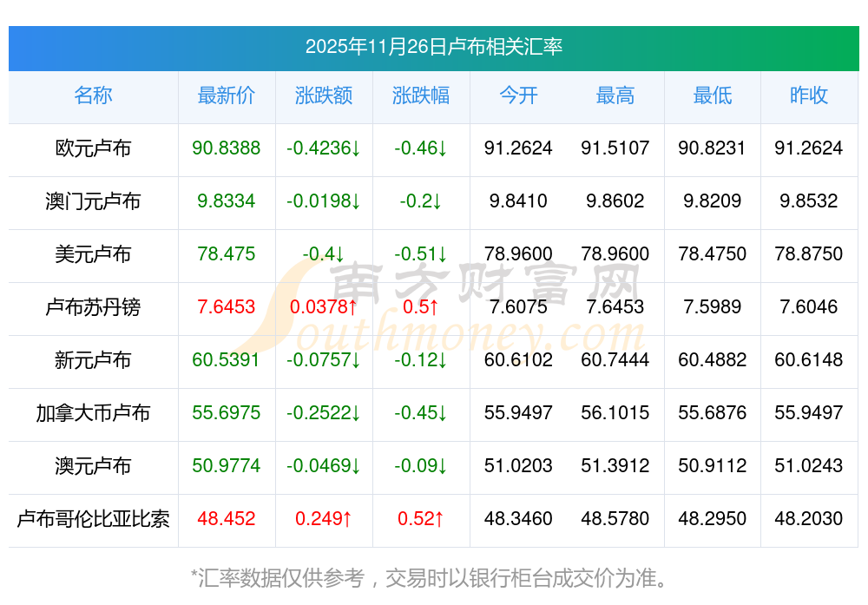Click the 名称 column header
Screen dimensions: 868x605
click(93, 95)
